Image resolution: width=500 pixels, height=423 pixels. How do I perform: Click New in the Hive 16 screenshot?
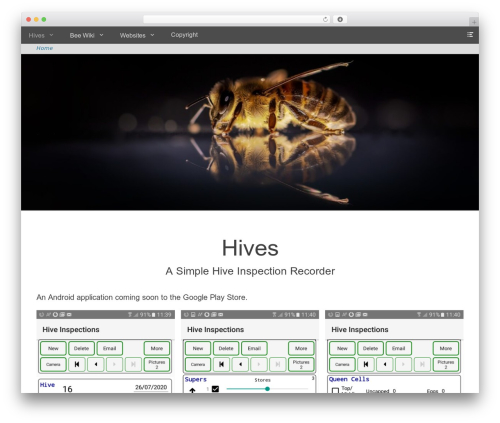[53, 348]
